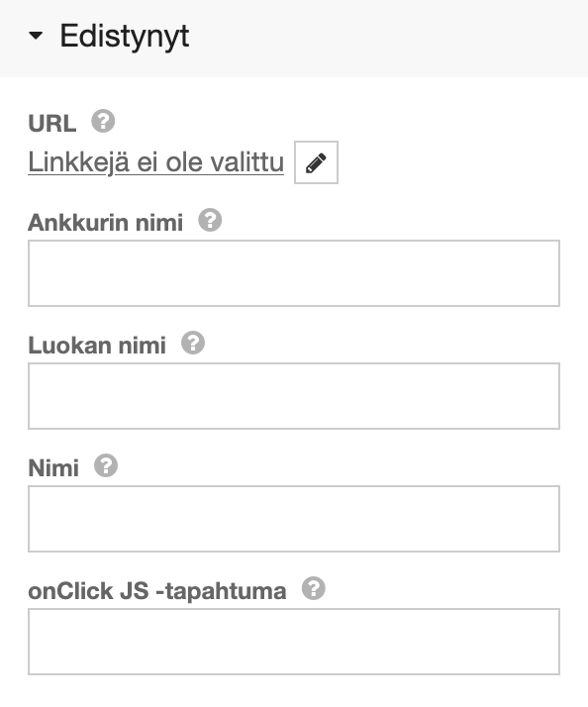Screen dimensions: 588x707
Task: Focus the Luokan nimi text field
Action: tap(294, 396)
